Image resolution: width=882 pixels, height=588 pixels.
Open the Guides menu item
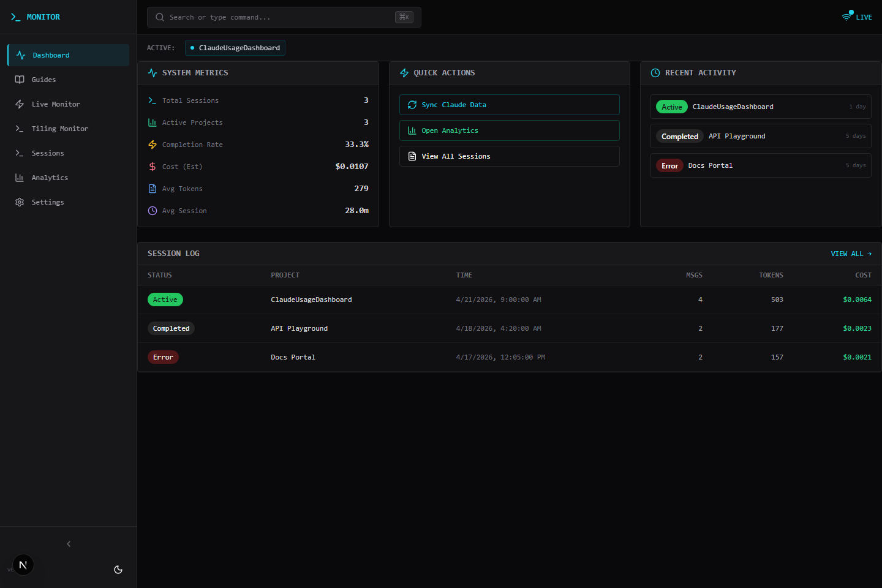[x=69, y=80]
